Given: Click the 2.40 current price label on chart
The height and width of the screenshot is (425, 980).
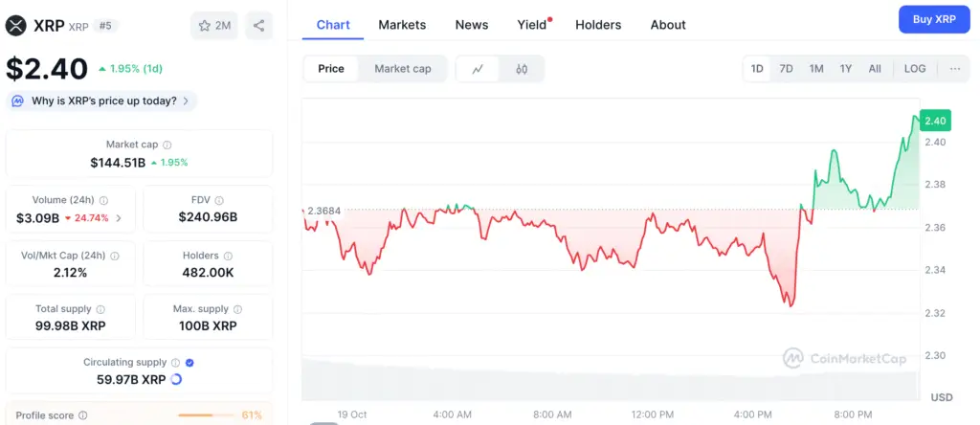Looking at the screenshot, I should click(935, 121).
